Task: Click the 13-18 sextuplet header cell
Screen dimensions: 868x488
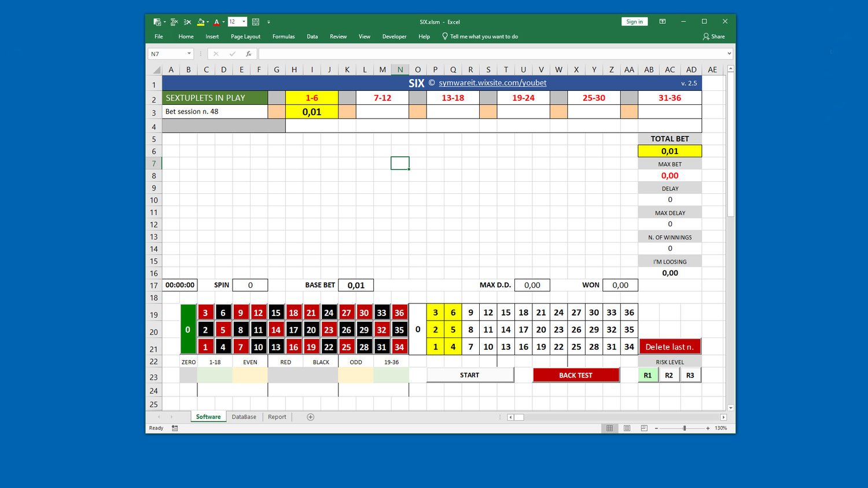Action: coord(453,98)
